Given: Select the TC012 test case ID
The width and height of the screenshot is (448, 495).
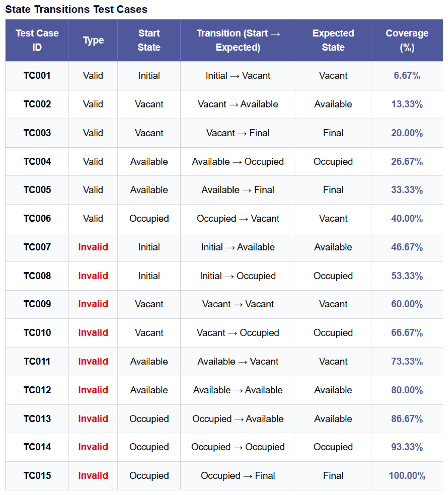Looking at the screenshot, I should click(x=37, y=390).
